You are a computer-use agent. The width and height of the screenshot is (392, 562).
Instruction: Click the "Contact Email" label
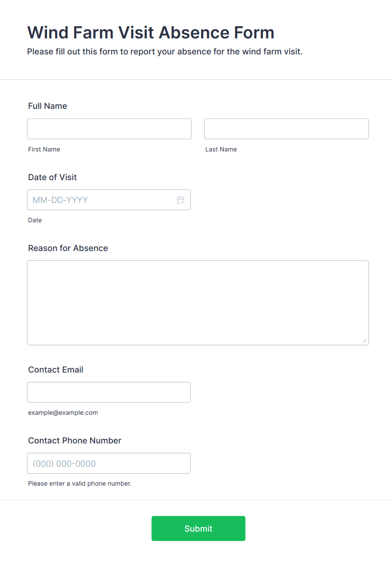click(x=56, y=370)
